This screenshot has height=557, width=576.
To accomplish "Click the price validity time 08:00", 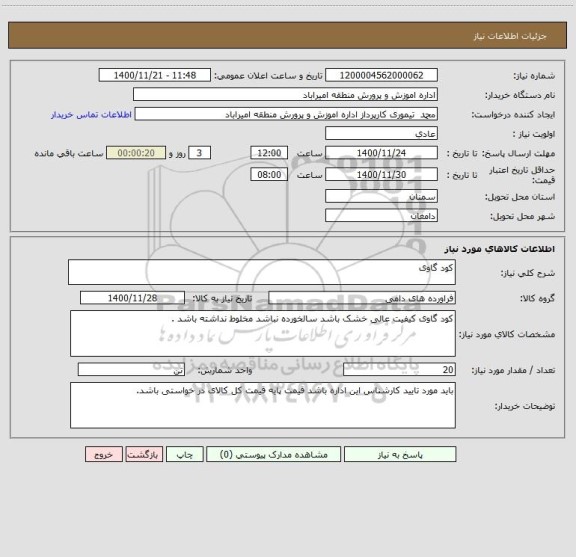I will 269,175.
